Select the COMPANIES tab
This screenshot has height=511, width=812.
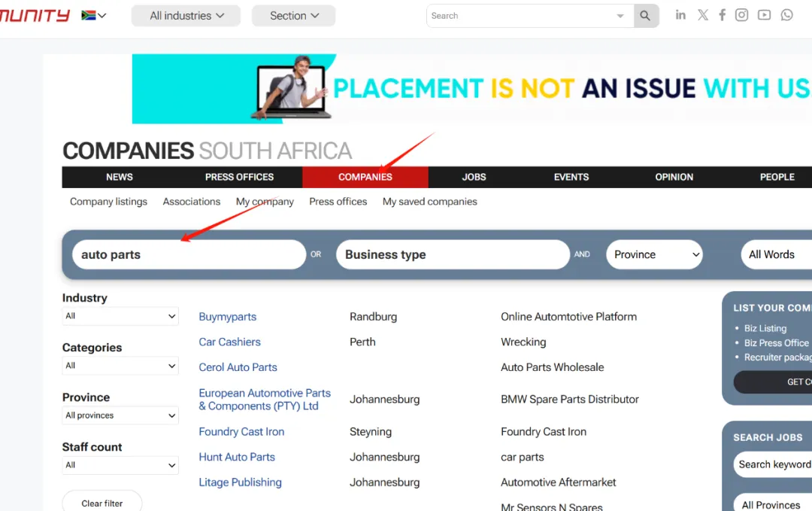[365, 178]
